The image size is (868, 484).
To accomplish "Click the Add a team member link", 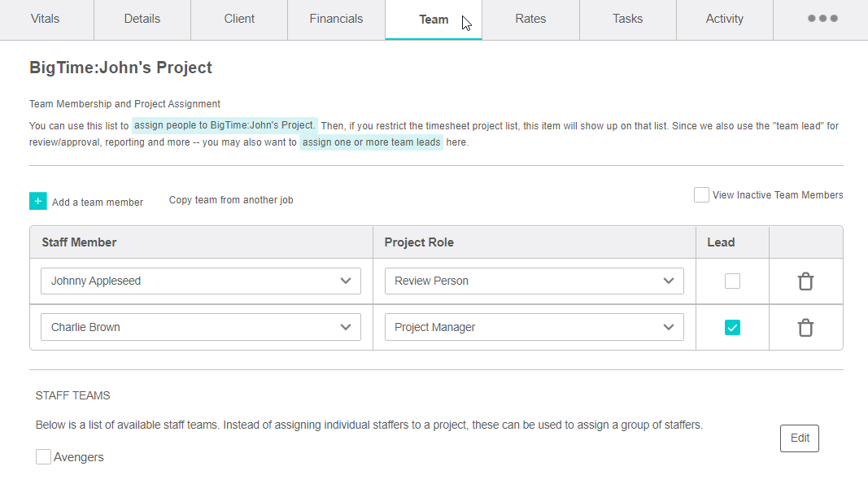I will click(x=98, y=202).
